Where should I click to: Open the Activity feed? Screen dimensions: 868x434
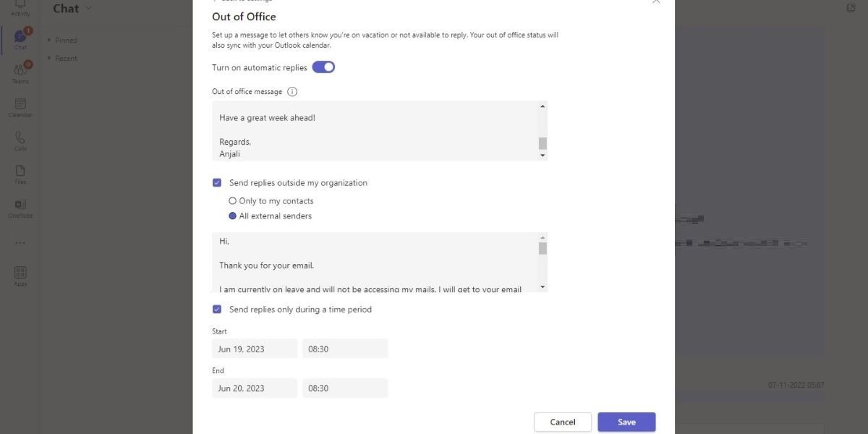click(x=20, y=7)
